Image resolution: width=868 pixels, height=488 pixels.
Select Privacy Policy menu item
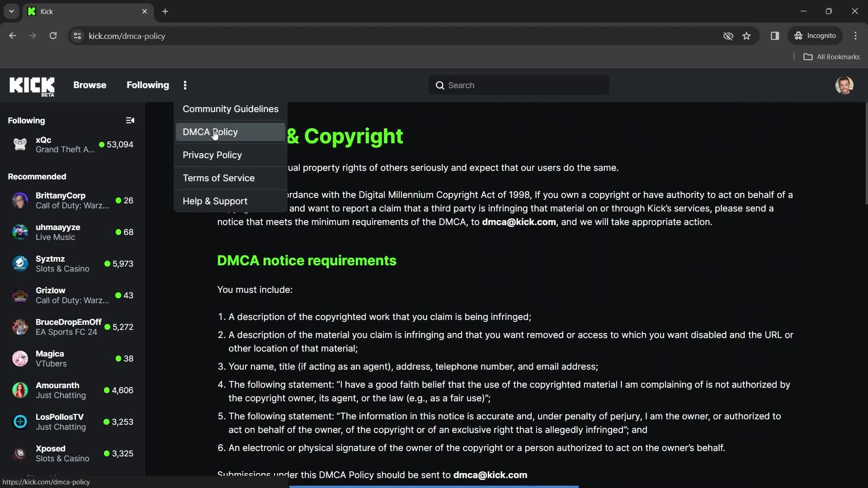pyautogui.click(x=231, y=155)
